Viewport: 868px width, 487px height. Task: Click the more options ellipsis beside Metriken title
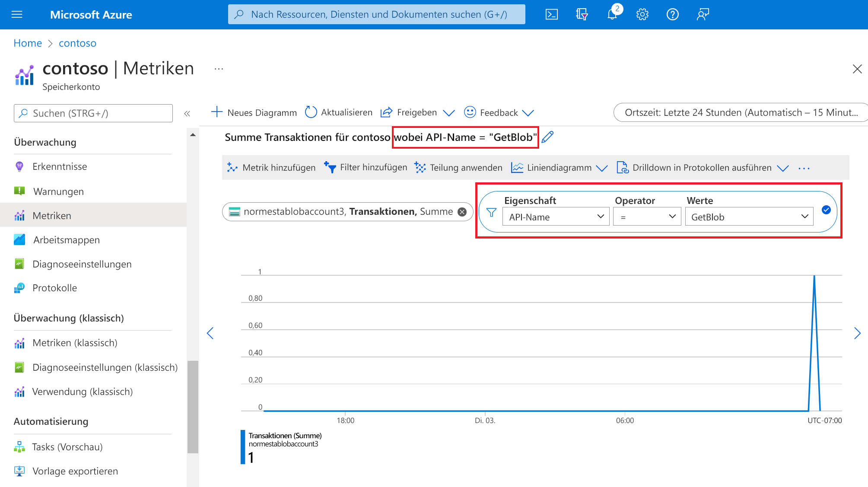point(219,69)
